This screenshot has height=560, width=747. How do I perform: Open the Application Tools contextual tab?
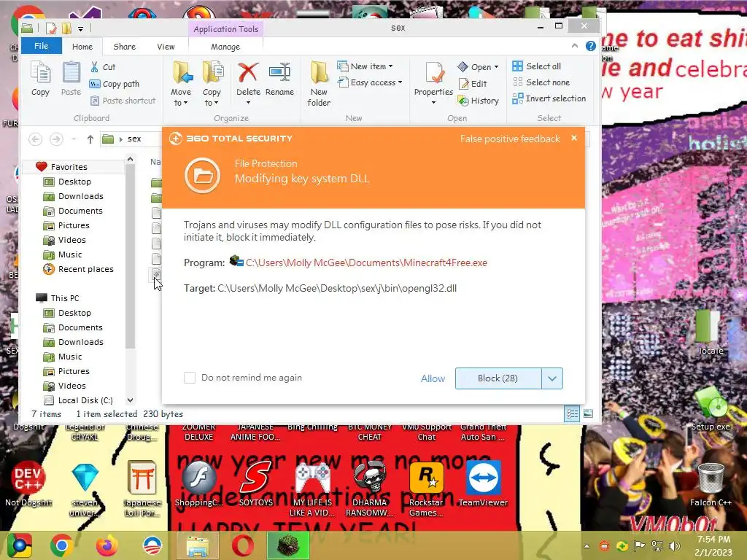tap(226, 29)
